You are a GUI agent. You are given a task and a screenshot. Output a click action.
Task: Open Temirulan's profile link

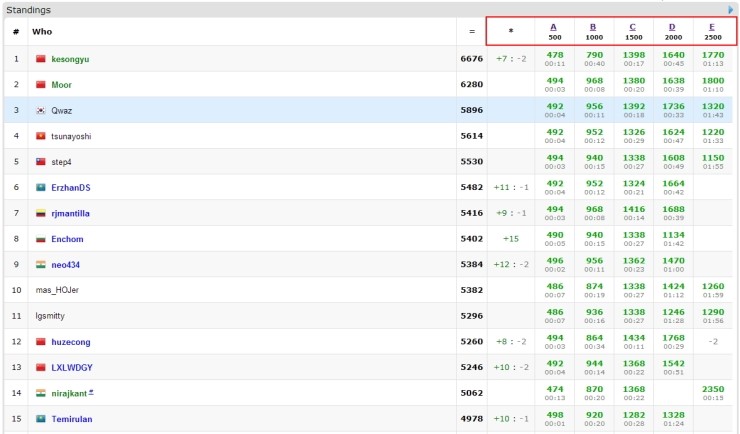[x=72, y=419]
